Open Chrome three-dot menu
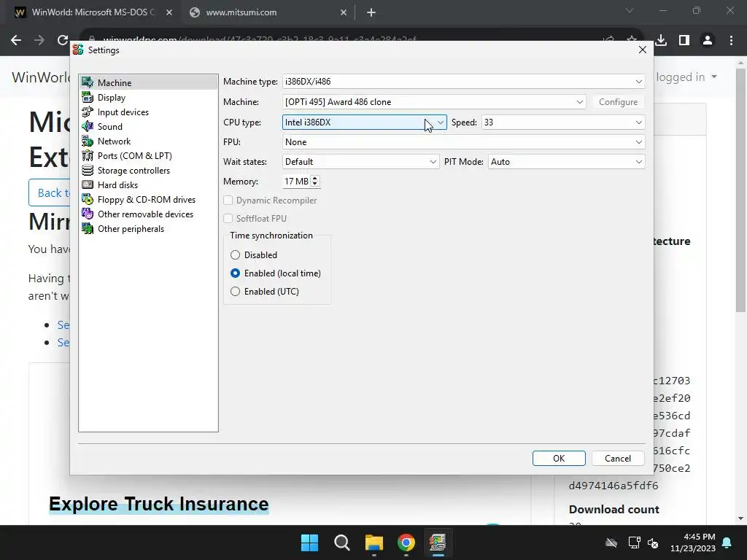Screen dimensions: 747x560 coord(731,41)
